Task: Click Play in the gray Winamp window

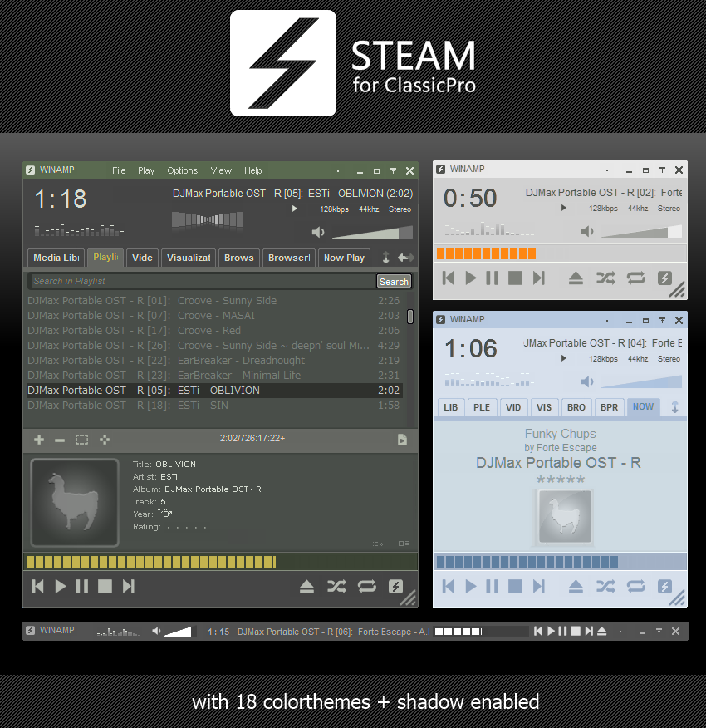Action: click(x=471, y=278)
